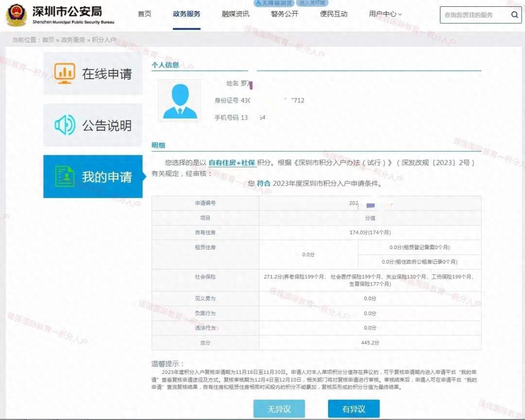This screenshot has width=525, height=420.
Task: Go to 融媒资讯 in top navigation
Action: point(236,14)
